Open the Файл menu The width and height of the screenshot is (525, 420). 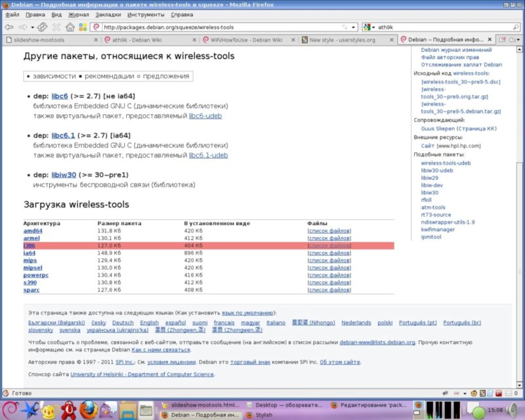pos(12,14)
